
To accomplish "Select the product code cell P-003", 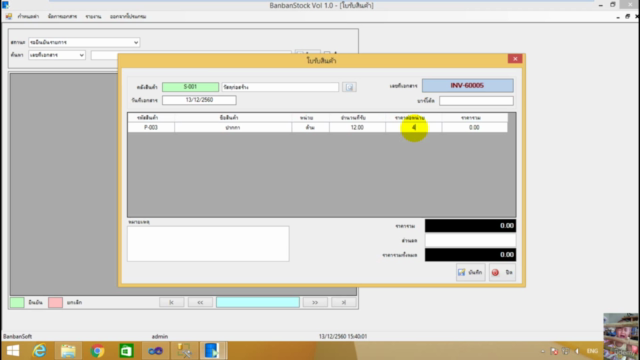I will click(x=151, y=127).
